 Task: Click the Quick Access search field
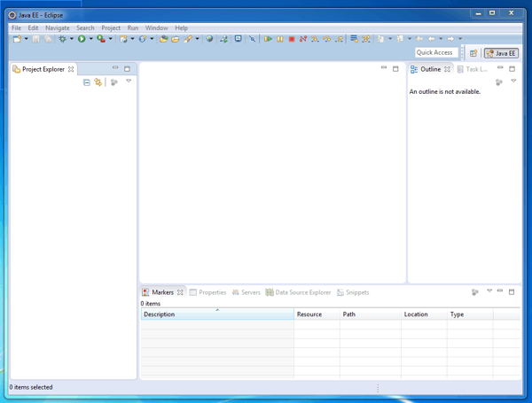pos(436,52)
